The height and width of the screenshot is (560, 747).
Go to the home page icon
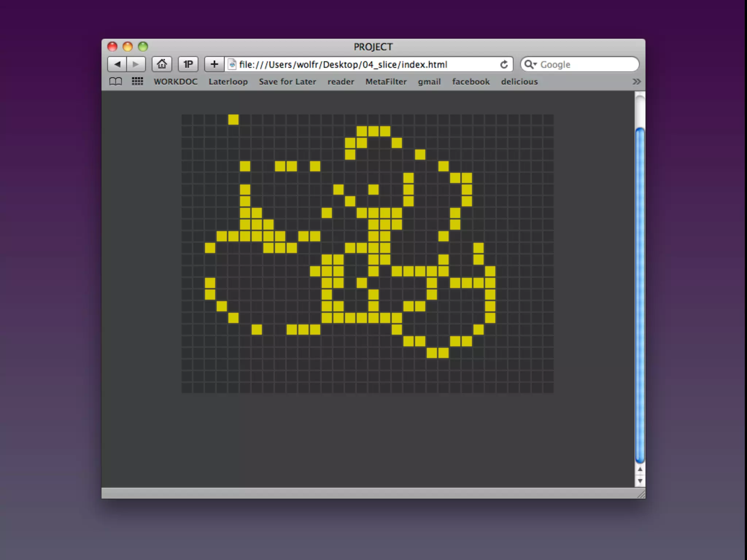(162, 65)
